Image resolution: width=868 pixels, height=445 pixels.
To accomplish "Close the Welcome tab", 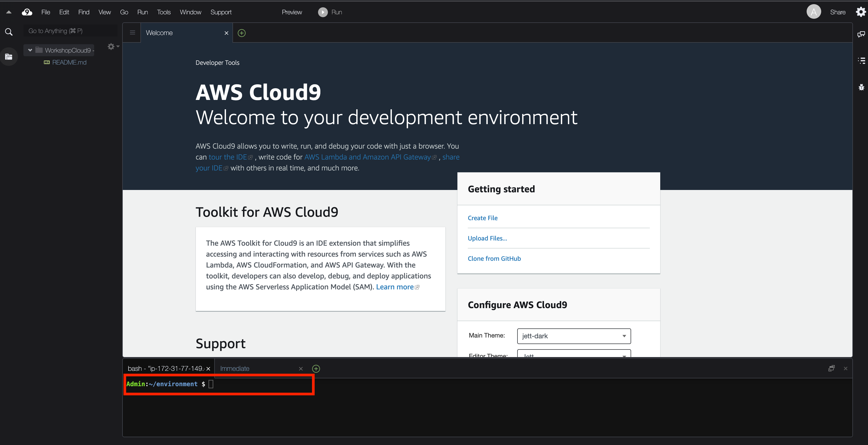I will 226,33.
